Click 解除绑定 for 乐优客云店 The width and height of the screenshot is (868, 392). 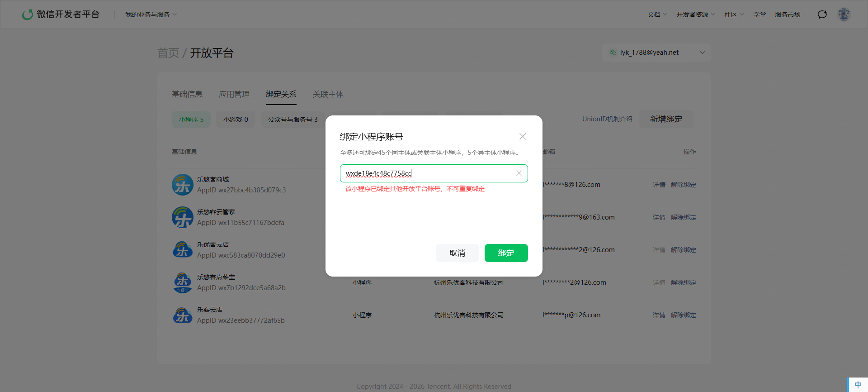[x=684, y=250]
